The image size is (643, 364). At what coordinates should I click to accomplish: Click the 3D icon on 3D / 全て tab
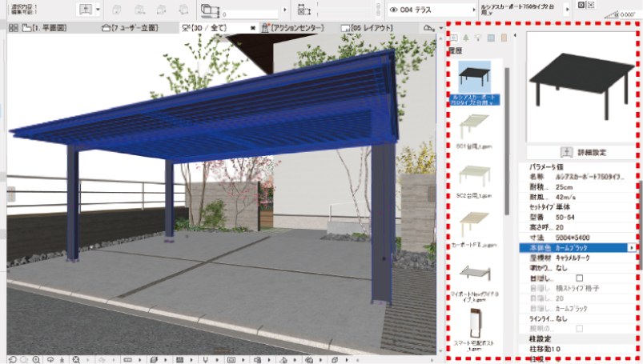tap(187, 28)
